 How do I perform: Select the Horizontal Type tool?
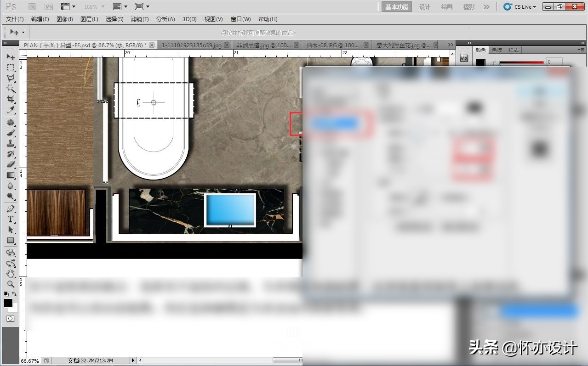[11, 220]
